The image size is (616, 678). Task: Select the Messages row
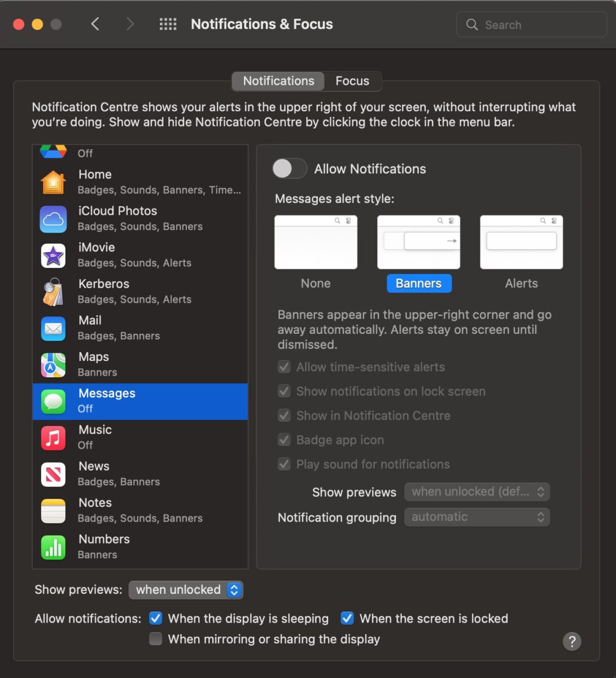pyautogui.click(x=140, y=402)
